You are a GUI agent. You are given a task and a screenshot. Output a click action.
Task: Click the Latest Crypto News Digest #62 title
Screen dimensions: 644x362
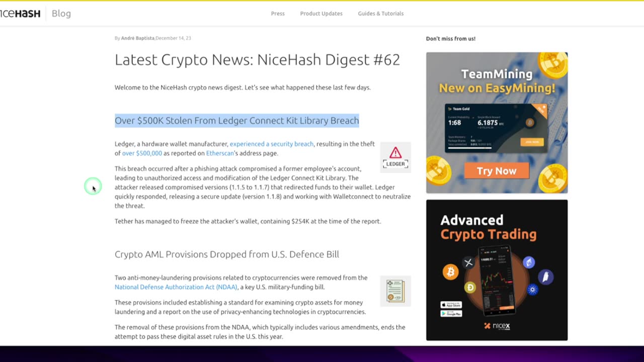point(257,60)
